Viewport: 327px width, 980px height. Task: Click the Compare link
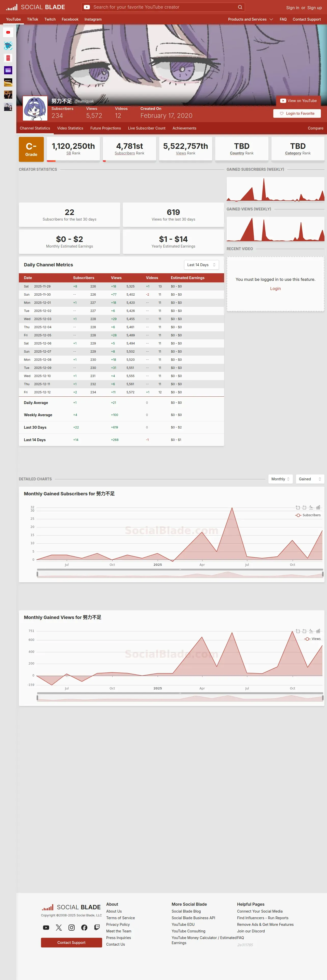click(316, 128)
